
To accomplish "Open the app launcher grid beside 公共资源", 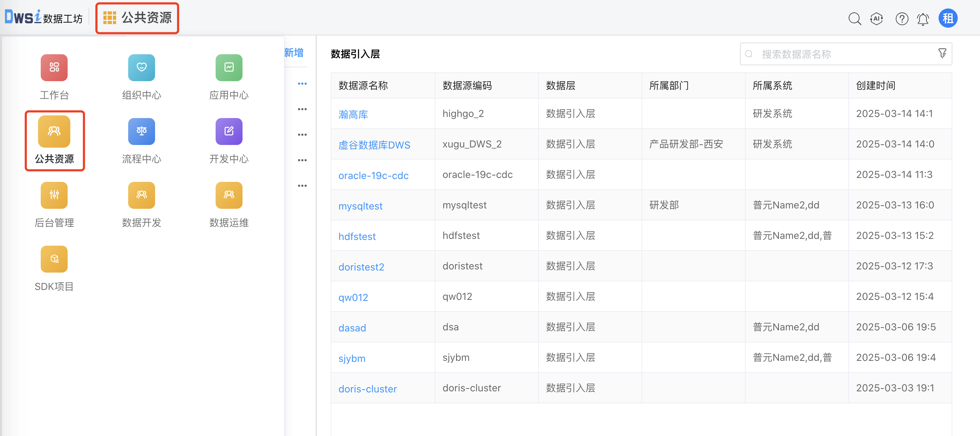I will [110, 17].
